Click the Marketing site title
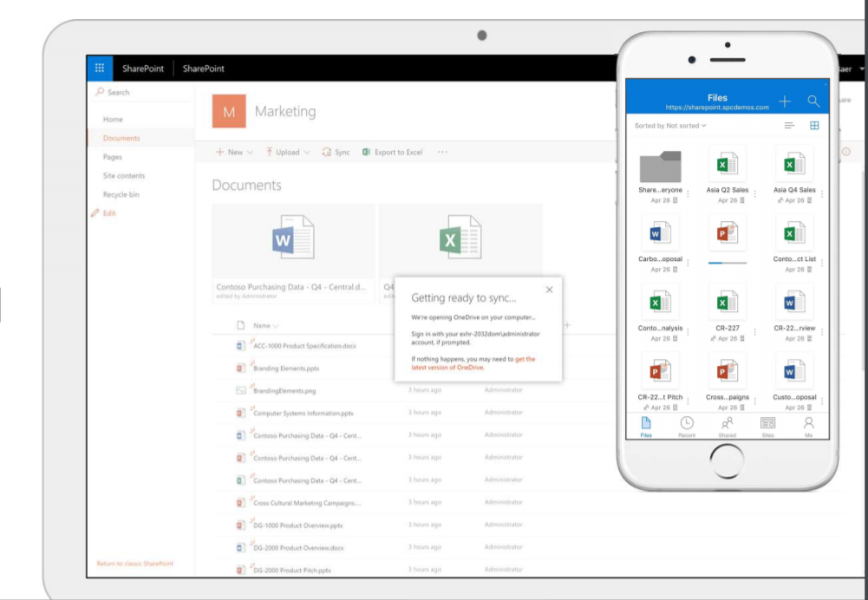The height and width of the screenshot is (600, 868). [285, 111]
